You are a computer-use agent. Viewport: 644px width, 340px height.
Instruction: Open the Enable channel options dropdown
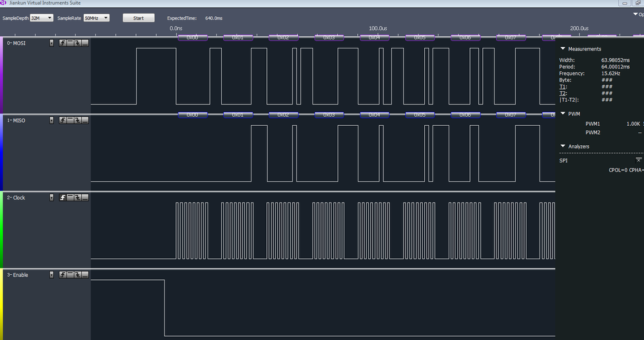point(52,275)
